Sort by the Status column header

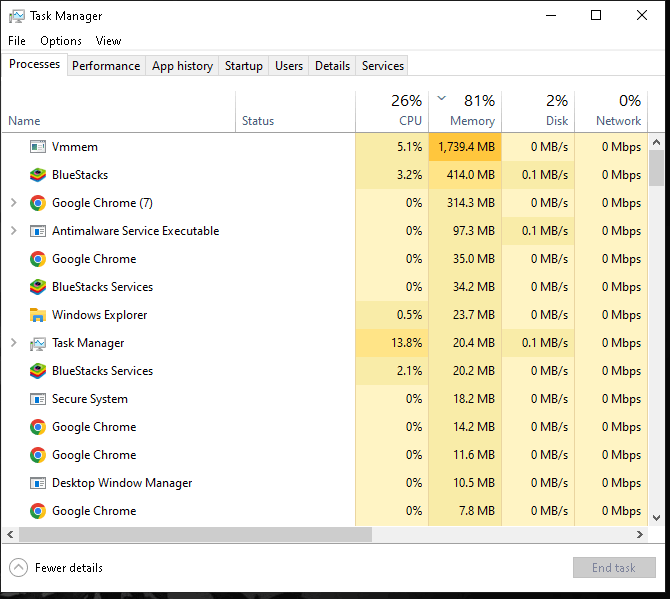pos(295,112)
